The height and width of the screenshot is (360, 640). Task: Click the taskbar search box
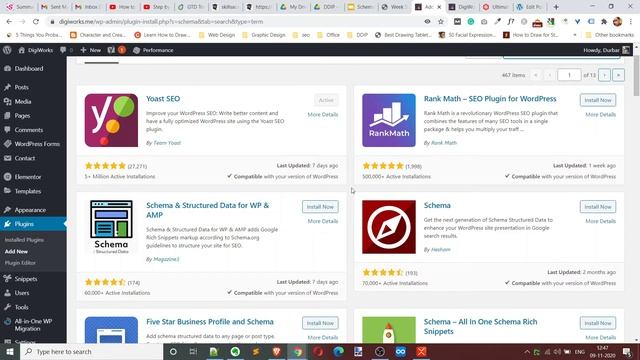91,351
